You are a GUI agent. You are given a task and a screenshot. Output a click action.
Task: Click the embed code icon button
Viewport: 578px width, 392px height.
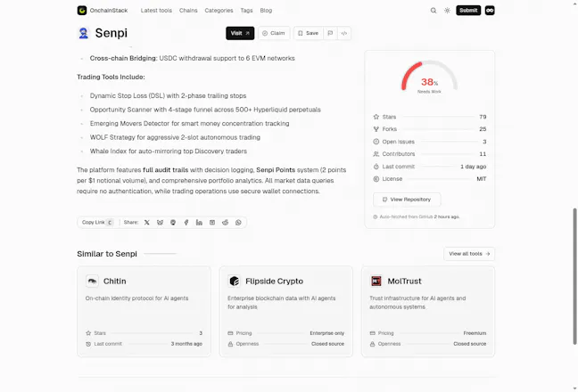click(x=344, y=33)
